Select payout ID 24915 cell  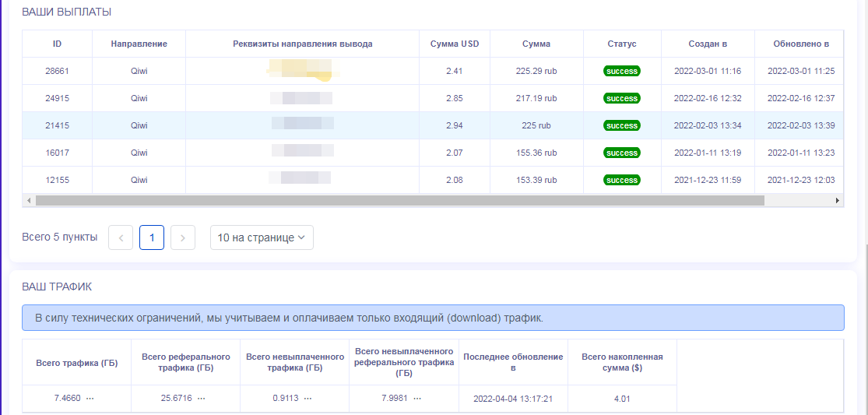pos(57,98)
